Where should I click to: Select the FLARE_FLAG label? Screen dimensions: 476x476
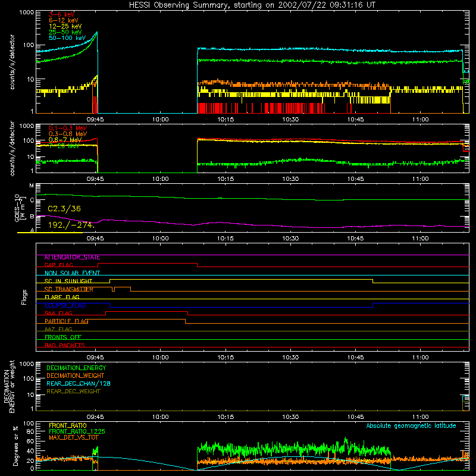62,297
